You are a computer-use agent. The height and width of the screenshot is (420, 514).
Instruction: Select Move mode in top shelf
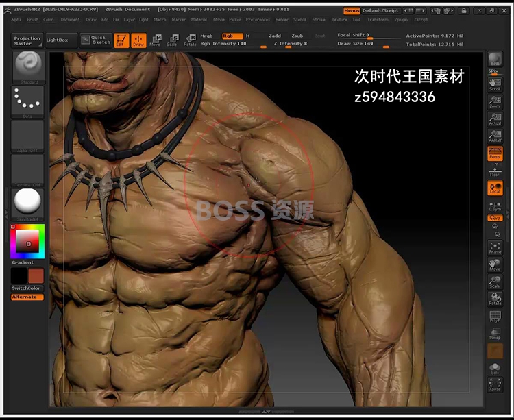(x=156, y=40)
